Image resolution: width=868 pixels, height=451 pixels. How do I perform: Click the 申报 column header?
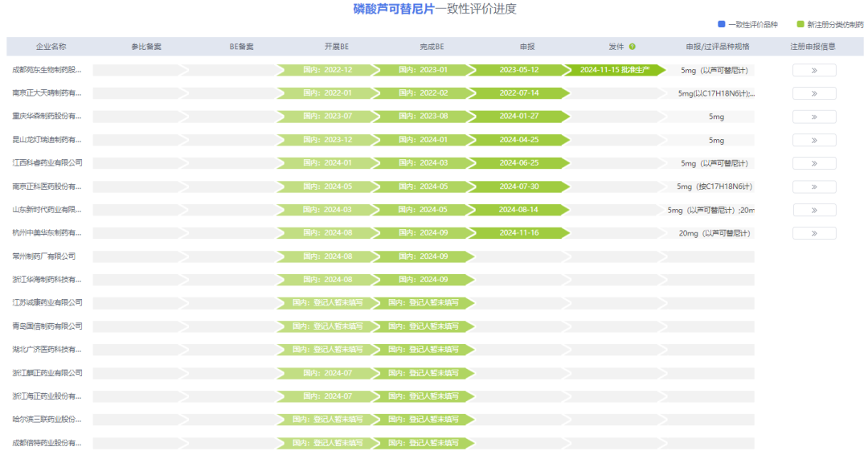point(527,47)
